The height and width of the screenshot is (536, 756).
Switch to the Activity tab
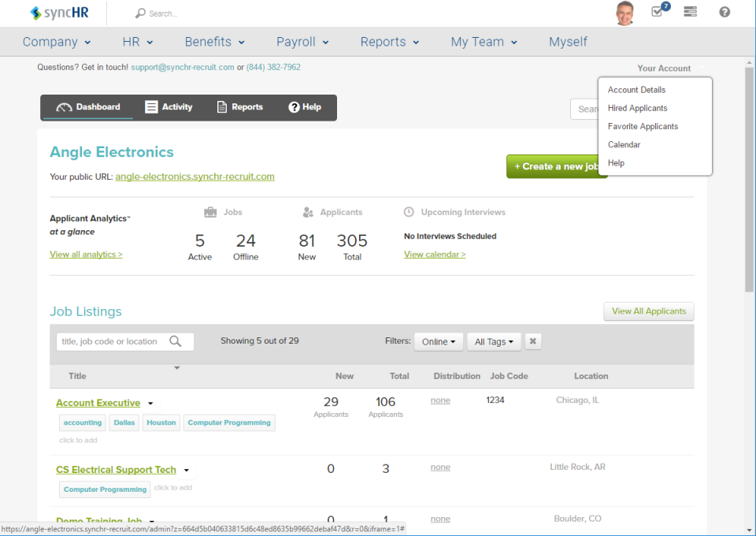[x=169, y=107]
